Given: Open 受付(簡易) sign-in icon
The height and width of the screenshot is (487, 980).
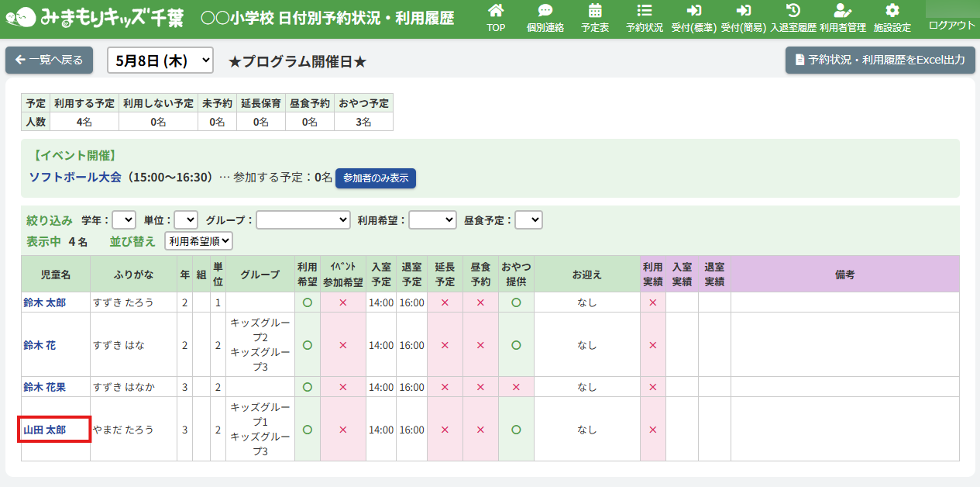Looking at the screenshot, I should tap(743, 11).
